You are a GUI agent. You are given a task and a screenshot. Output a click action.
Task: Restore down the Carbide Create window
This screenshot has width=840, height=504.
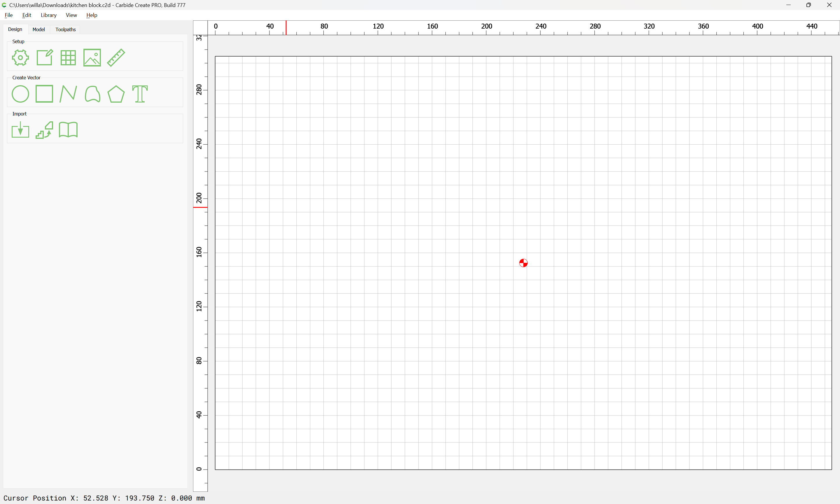click(808, 5)
